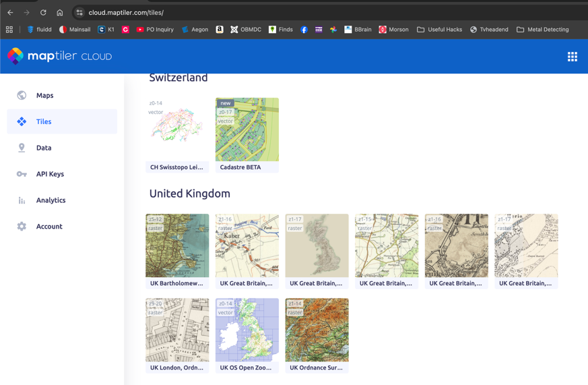Open the Morson bookmark

tap(393, 29)
